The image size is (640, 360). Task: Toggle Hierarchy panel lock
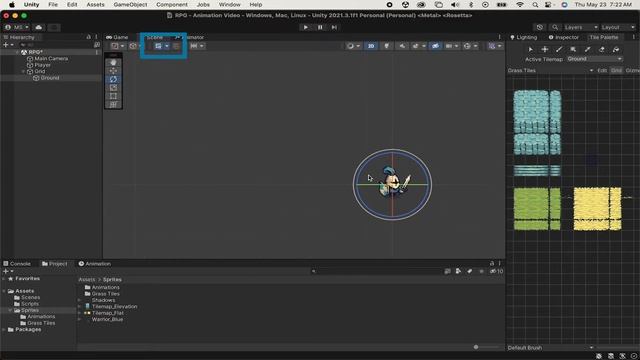click(89, 37)
